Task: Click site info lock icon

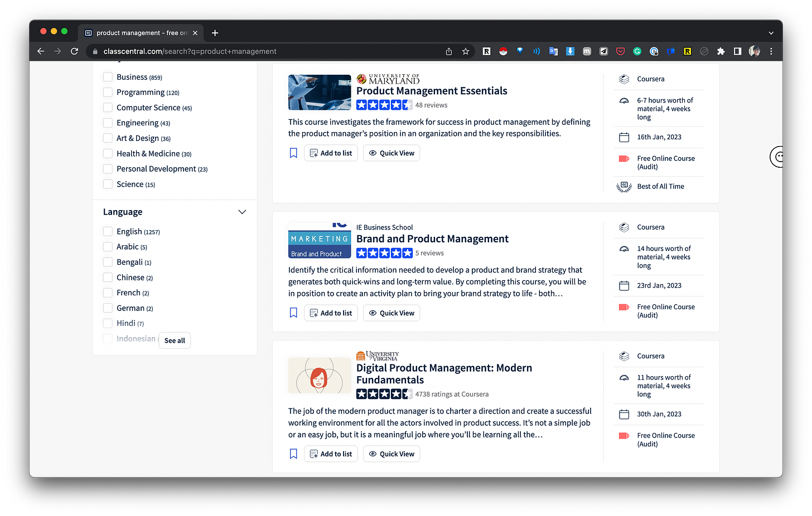Action: click(95, 51)
